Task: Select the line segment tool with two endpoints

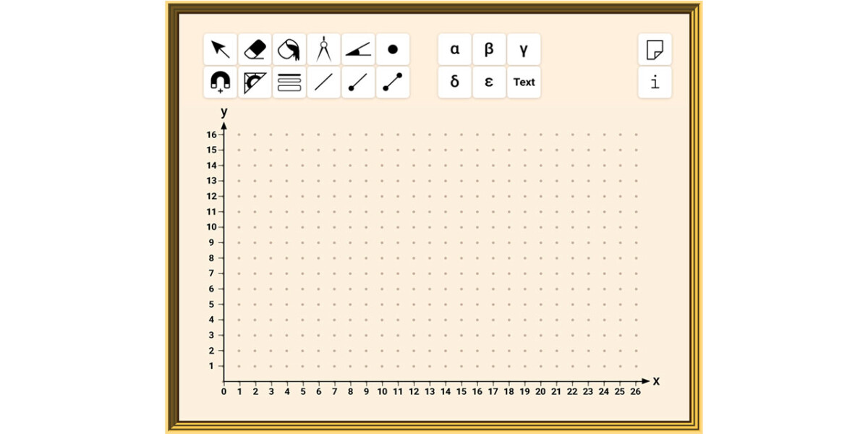Action: (393, 82)
